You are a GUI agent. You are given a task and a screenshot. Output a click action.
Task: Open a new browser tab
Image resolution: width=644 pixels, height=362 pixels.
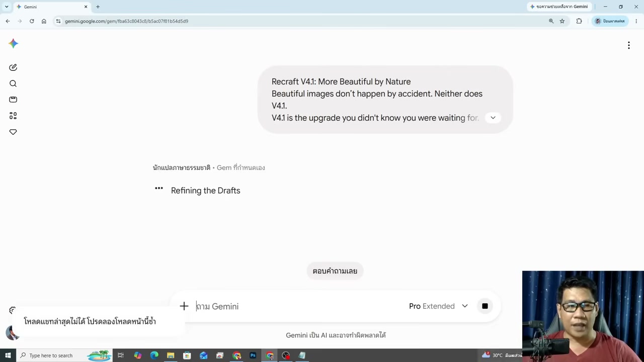point(98,7)
